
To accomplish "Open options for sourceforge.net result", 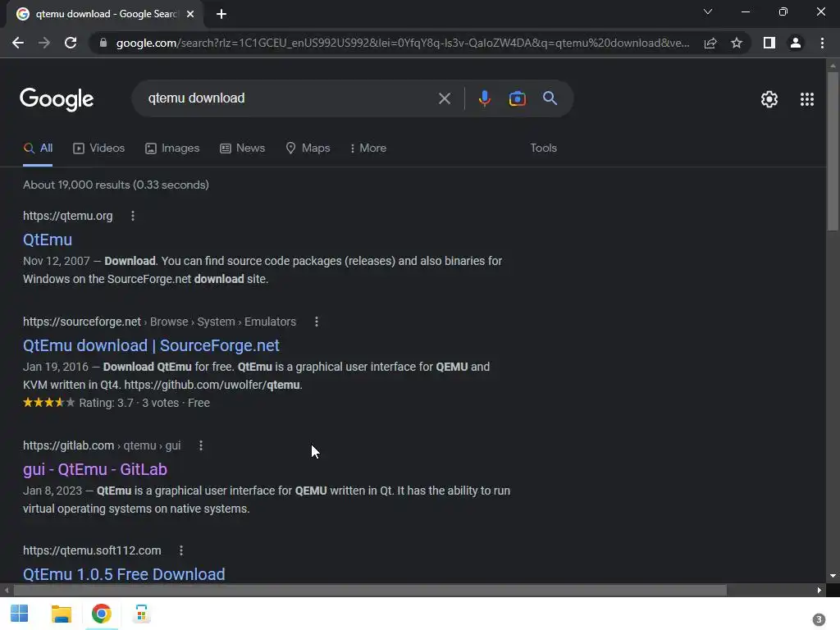I will pos(317,322).
